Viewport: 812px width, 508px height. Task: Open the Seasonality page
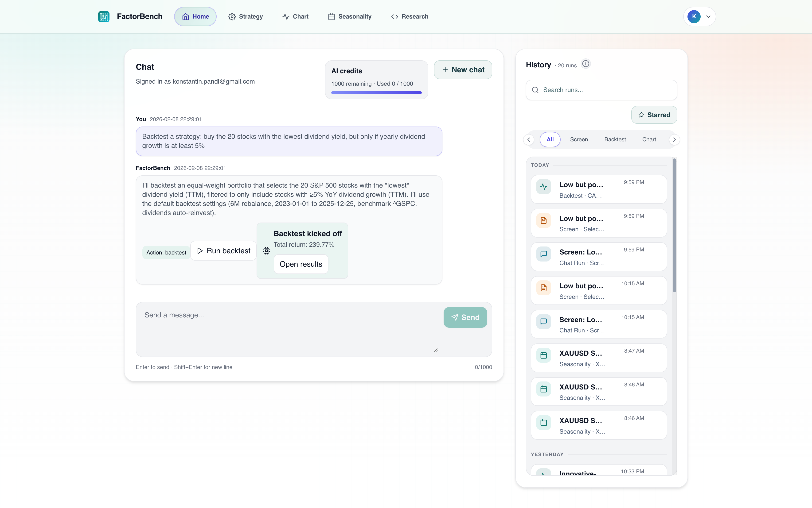(350, 16)
